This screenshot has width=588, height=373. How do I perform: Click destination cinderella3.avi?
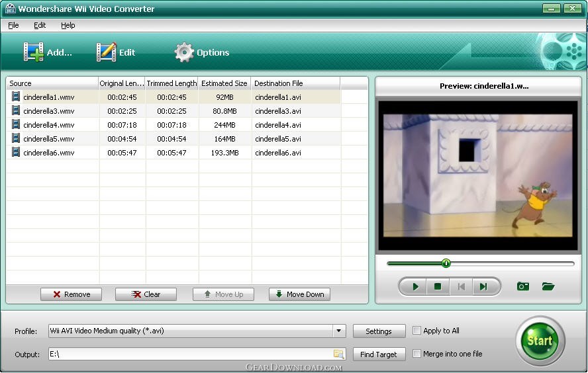click(278, 111)
